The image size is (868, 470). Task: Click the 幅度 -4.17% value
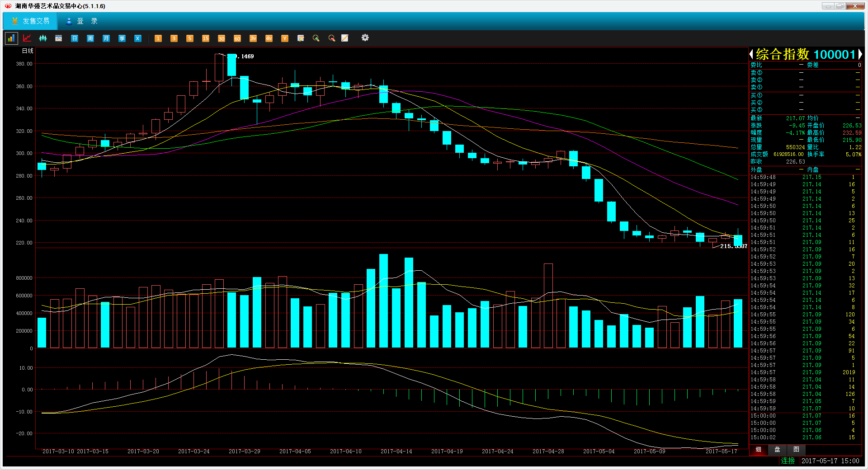795,133
